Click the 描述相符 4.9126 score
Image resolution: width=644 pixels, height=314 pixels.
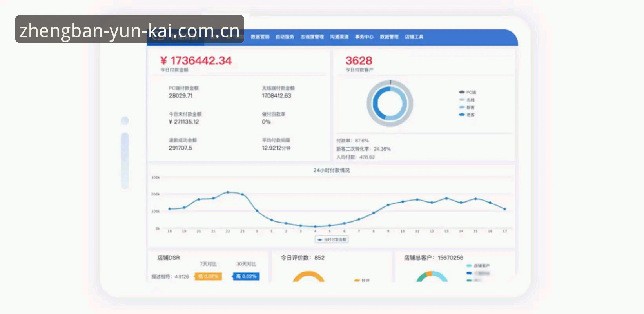(x=170, y=277)
